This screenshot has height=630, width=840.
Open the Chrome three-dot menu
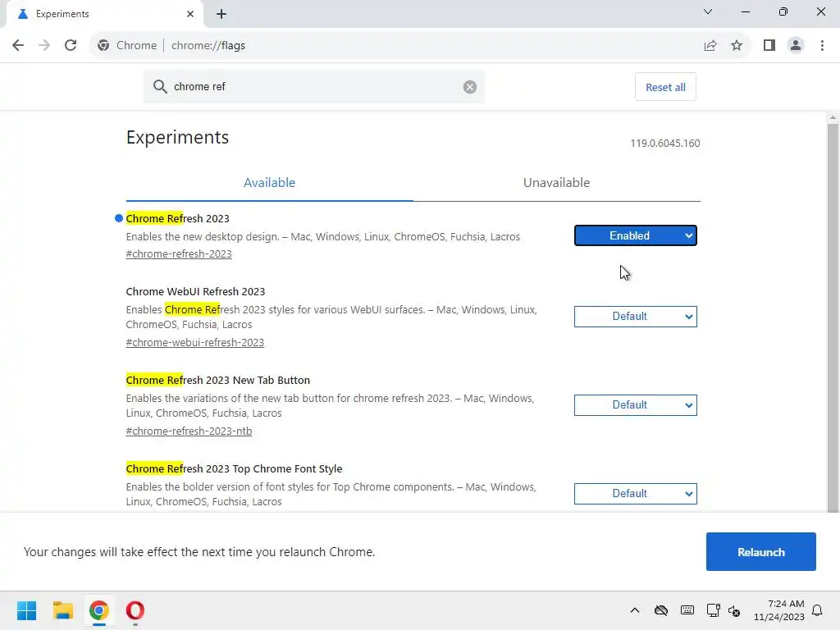pos(822,46)
